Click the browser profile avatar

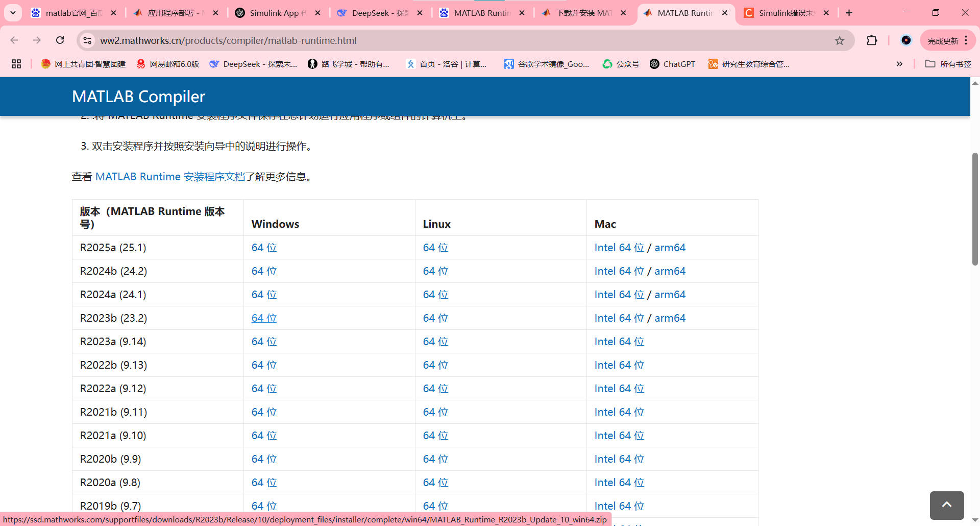(906, 40)
